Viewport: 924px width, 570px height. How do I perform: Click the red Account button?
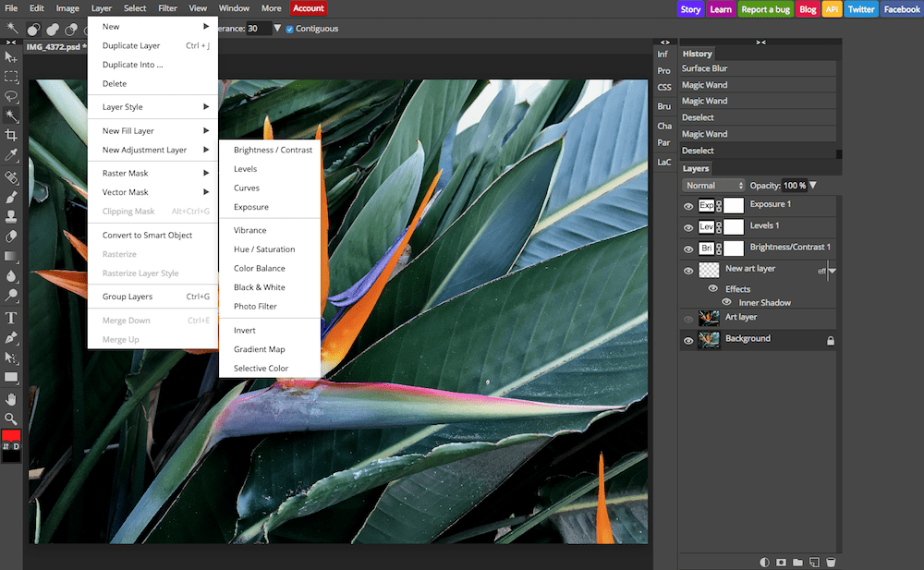coord(308,8)
